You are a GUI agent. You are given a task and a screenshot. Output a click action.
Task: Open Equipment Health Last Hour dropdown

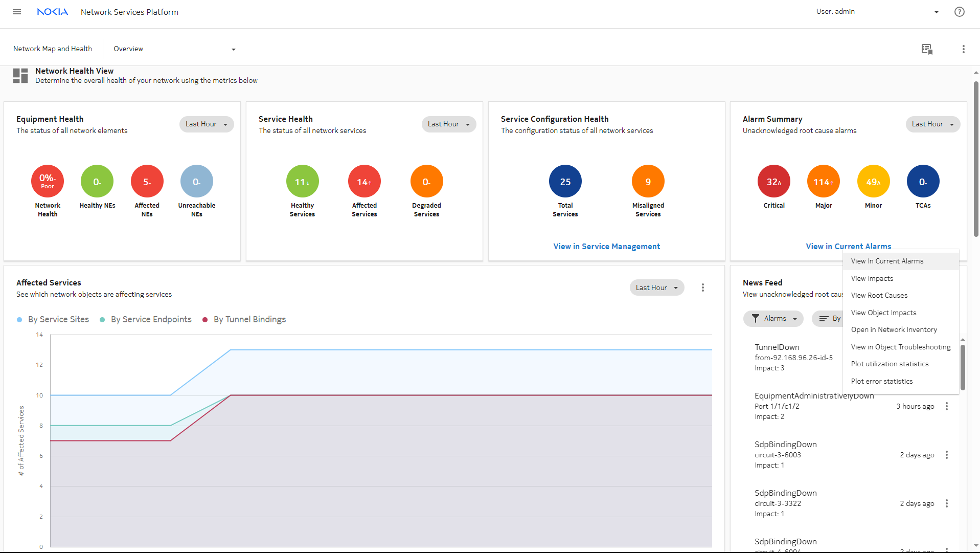click(207, 124)
